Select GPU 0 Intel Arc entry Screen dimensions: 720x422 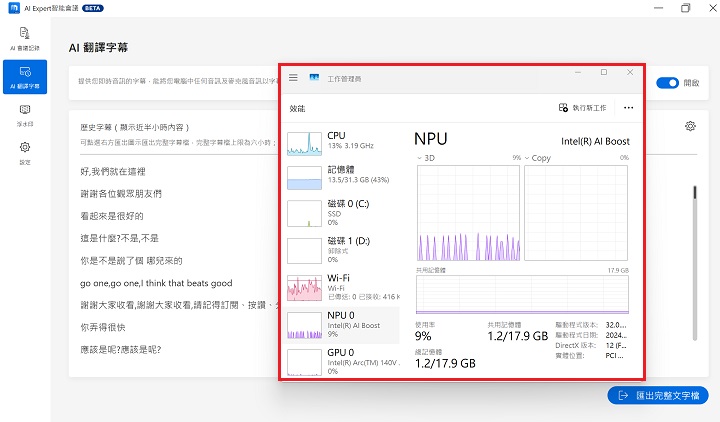tap(342, 362)
